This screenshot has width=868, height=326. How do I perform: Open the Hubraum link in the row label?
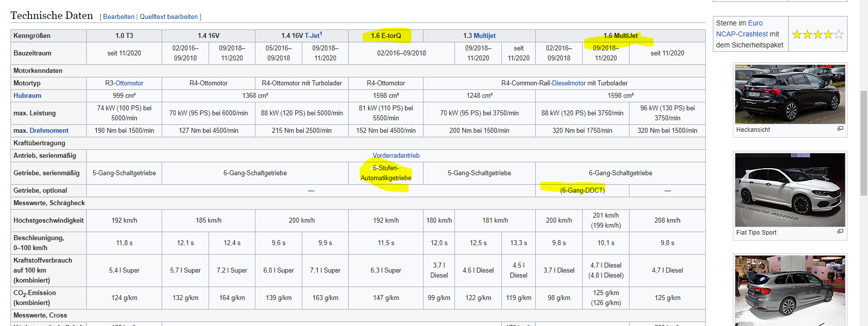point(27,96)
